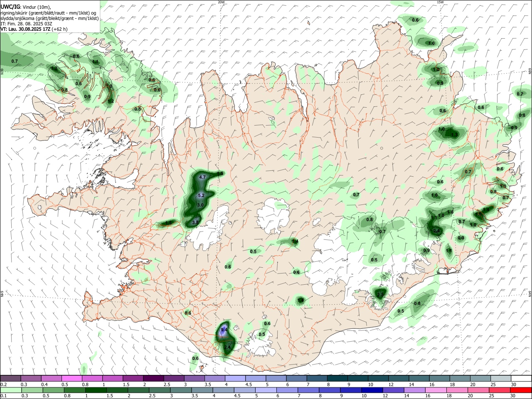This screenshot has height=399, width=532.
Task: Select the VT: Lau. 30.08.2025 17Z line
Action: coord(34,29)
